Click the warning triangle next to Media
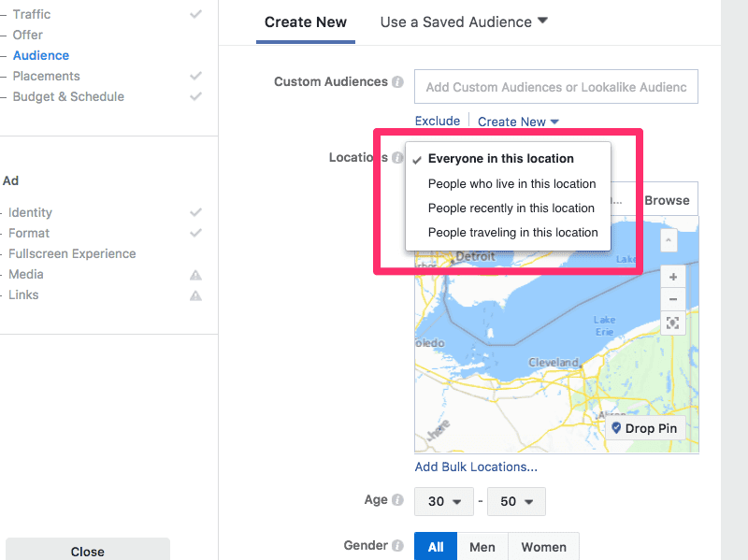 pyautogui.click(x=194, y=274)
